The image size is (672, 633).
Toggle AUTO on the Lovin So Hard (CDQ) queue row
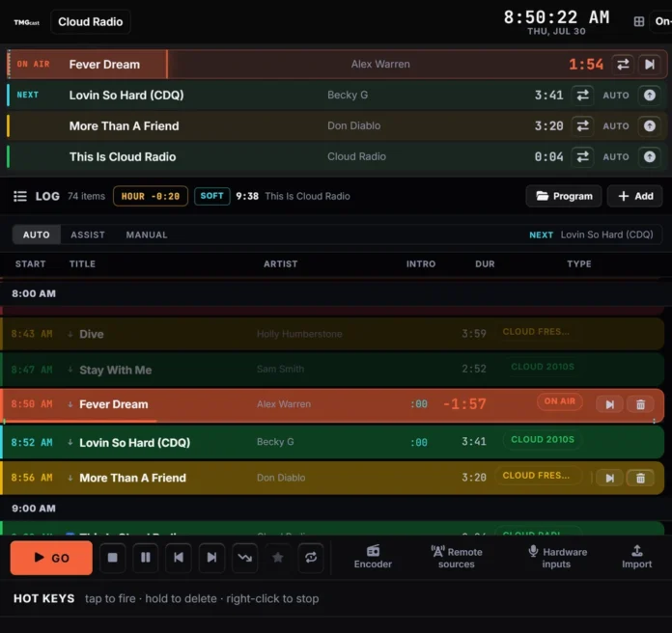(616, 96)
